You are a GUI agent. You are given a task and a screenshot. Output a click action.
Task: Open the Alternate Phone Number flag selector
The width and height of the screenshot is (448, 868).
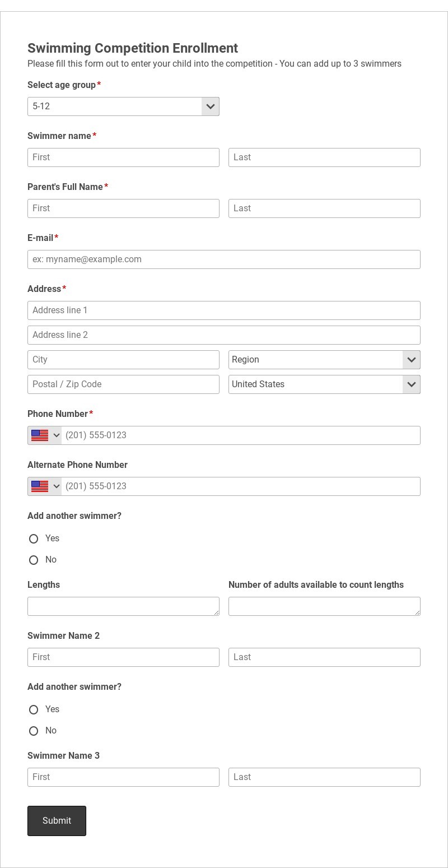[45, 486]
